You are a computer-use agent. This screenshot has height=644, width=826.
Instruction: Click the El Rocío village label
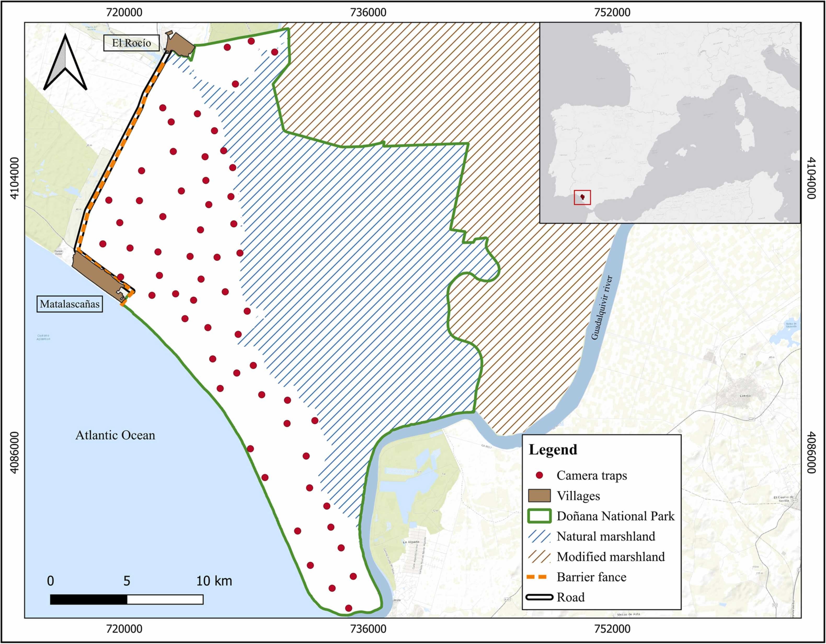(131, 43)
